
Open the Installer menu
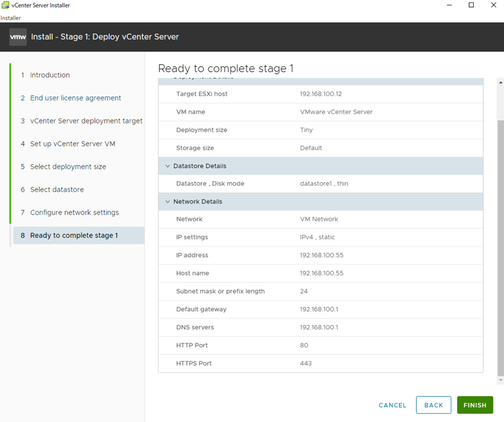(x=11, y=18)
